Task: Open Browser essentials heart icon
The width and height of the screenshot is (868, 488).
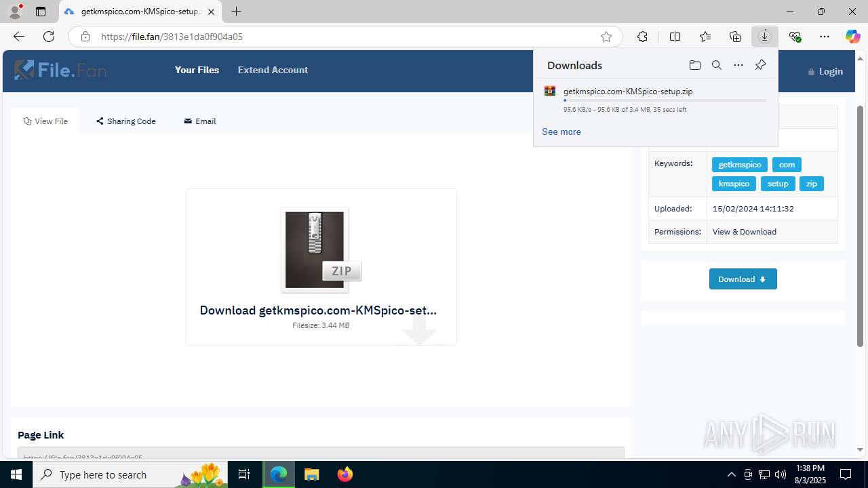Action: coord(795,37)
